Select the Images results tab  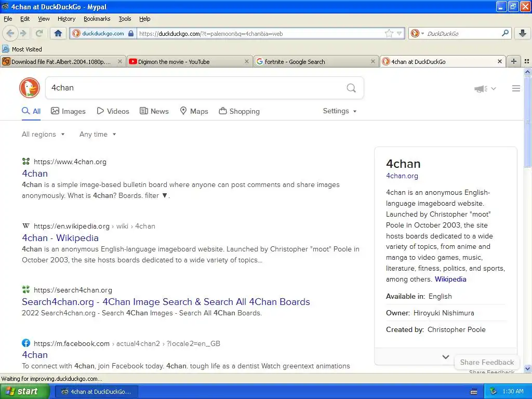pyautogui.click(x=68, y=111)
